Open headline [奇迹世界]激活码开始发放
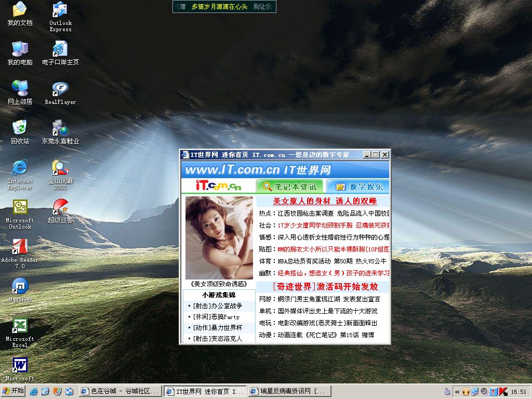This screenshot has height=399, width=532. 325,287
